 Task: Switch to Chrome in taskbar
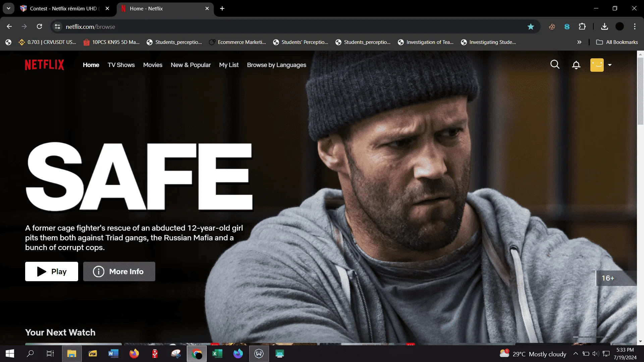(197, 354)
